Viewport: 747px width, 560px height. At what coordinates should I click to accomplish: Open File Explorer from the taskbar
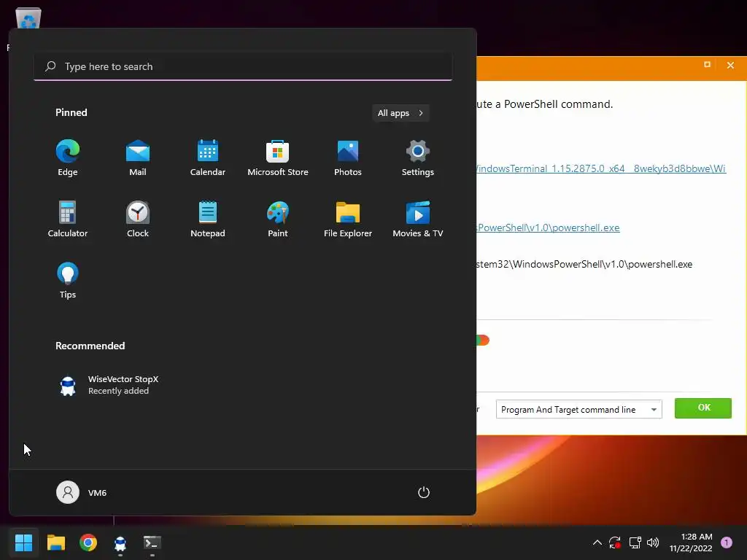pos(55,542)
